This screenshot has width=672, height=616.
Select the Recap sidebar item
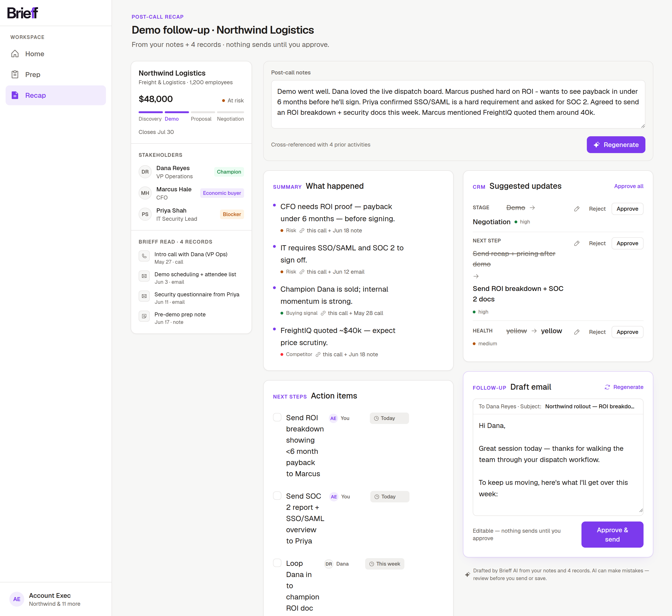56,95
